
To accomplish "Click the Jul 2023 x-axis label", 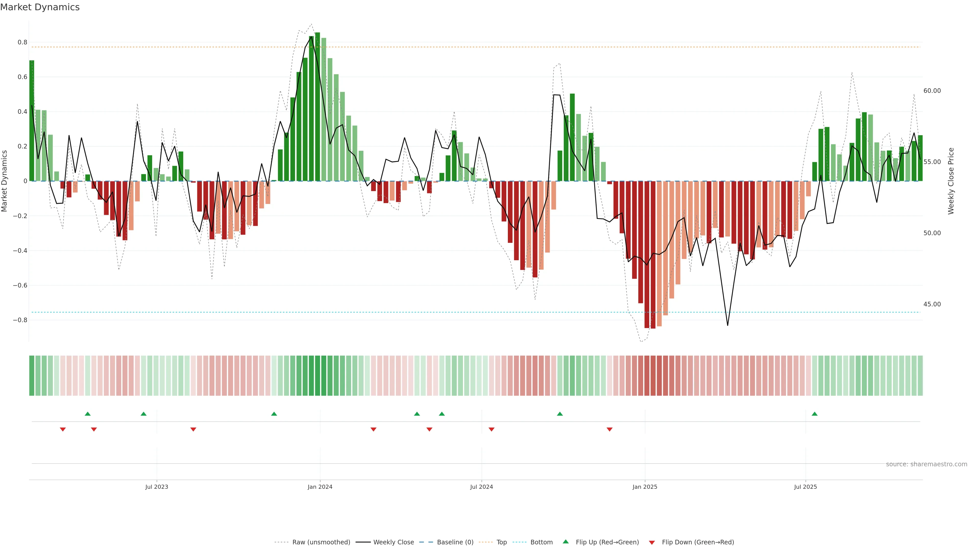I will [x=156, y=487].
